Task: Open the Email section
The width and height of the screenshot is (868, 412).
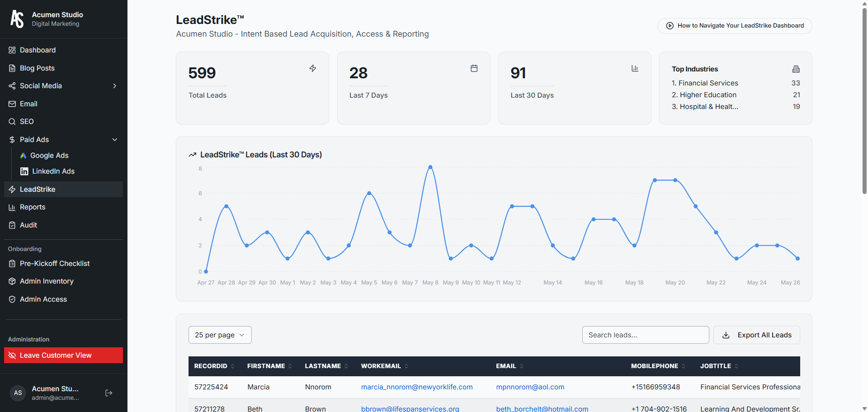Action: [63, 104]
